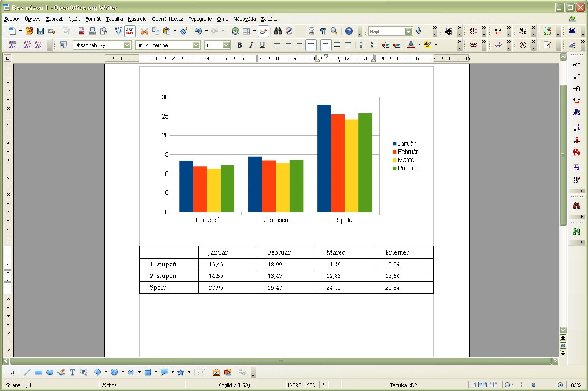Open the Nástroje menu
The height and width of the screenshot is (391, 588).
tap(137, 19)
